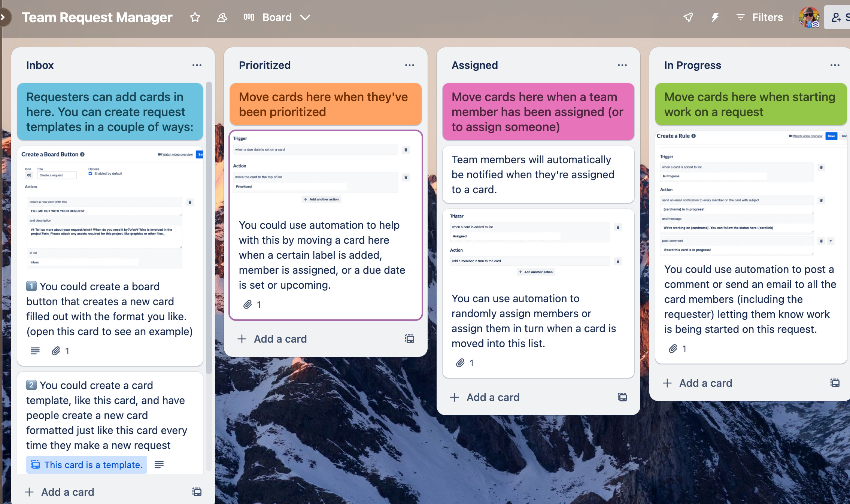Open card templates beside Add a card in Prioritized
Viewport: 850px width, 504px height.
tap(410, 339)
